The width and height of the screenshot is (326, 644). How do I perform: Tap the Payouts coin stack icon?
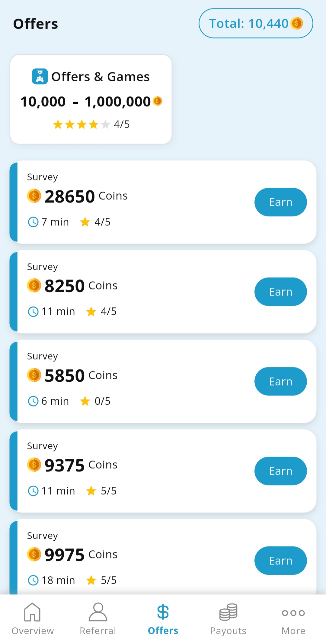tap(228, 612)
